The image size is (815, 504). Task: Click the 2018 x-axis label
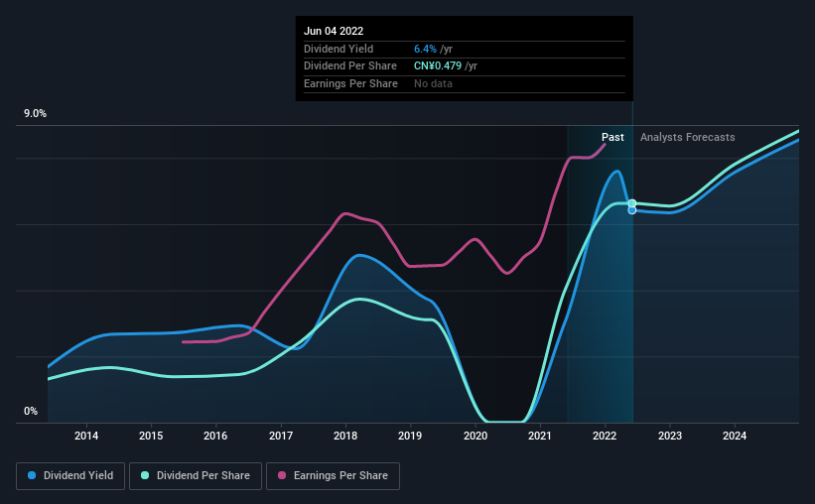click(345, 436)
